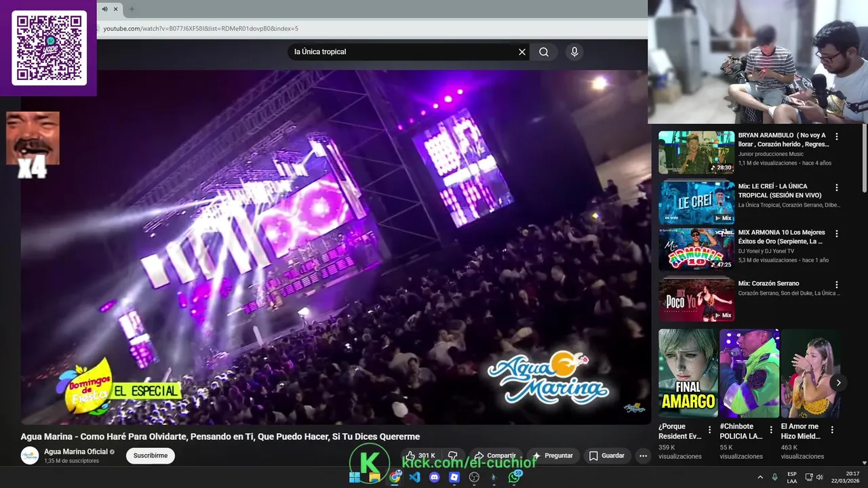
Task: Open a new browser tab
Action: pyautogui.click(x=132, y=9)
